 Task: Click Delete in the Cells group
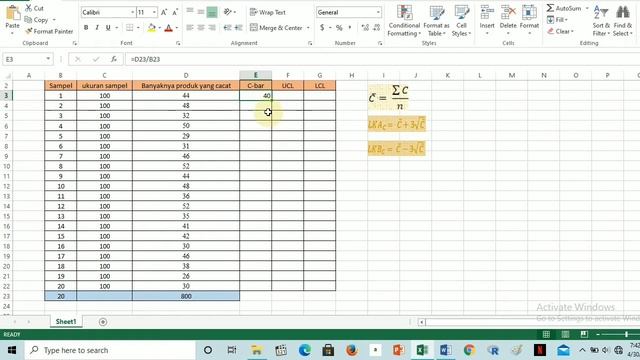point(508,20)
